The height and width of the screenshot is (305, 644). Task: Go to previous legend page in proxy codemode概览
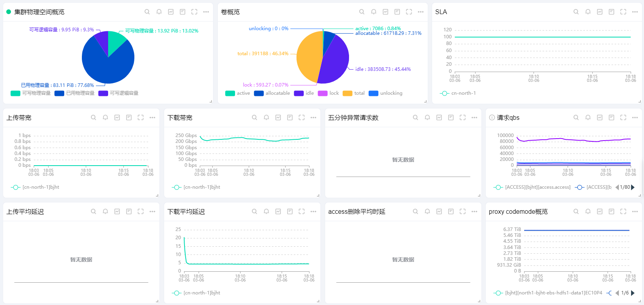617,293
